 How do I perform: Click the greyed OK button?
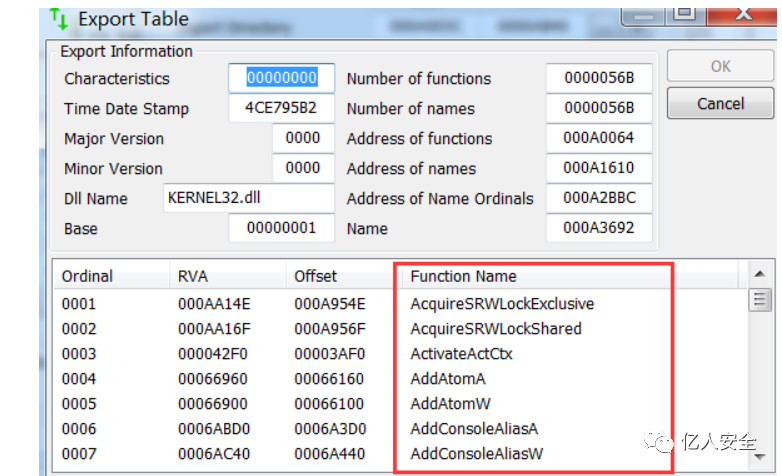720,66
